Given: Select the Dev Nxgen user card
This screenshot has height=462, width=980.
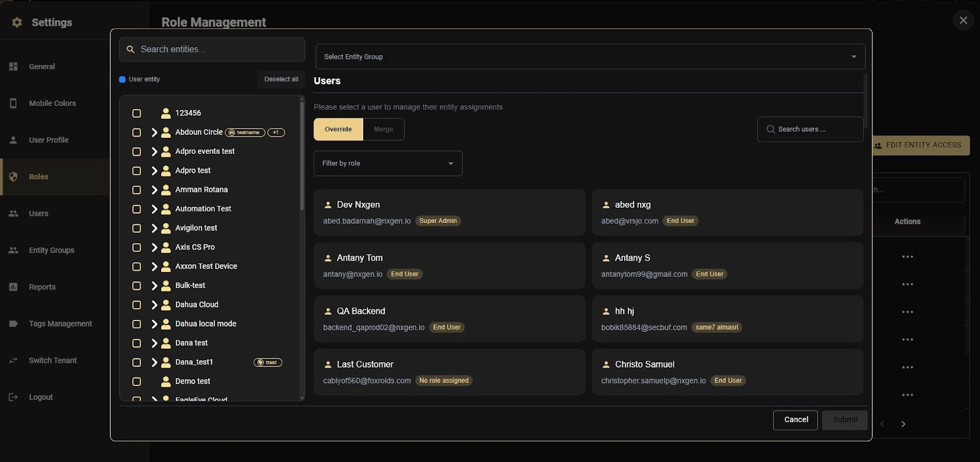Looking at the screenshot, I should pos(449,213).
